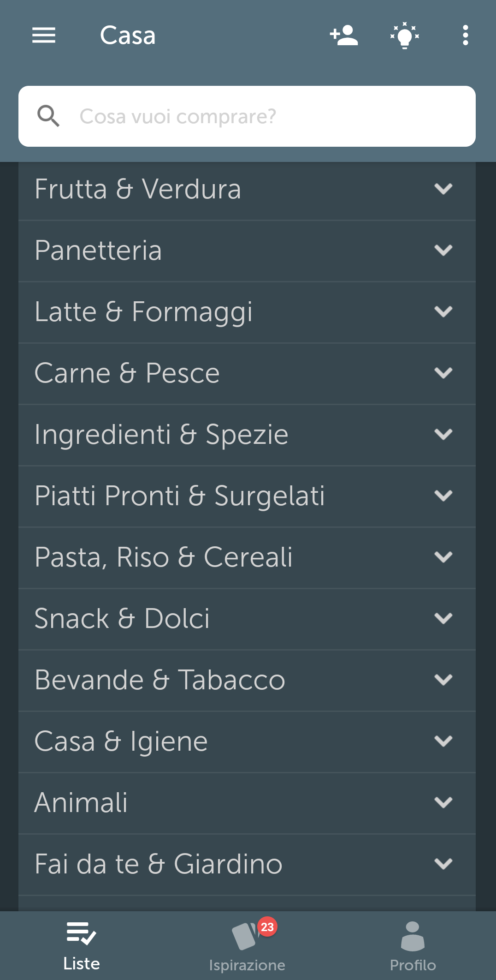Viewport: 496px width, 980px height.
Task: Tap the add person share icon
Action: tap(344, 35)
